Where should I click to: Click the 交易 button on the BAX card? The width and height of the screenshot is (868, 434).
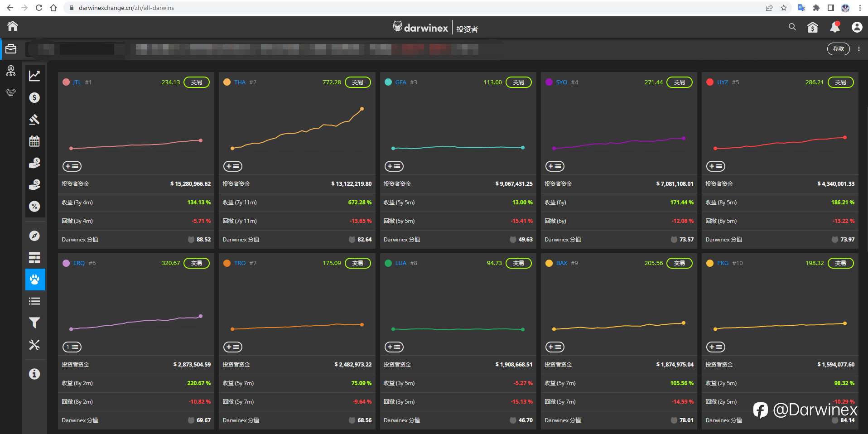click(x=680, y=263)
